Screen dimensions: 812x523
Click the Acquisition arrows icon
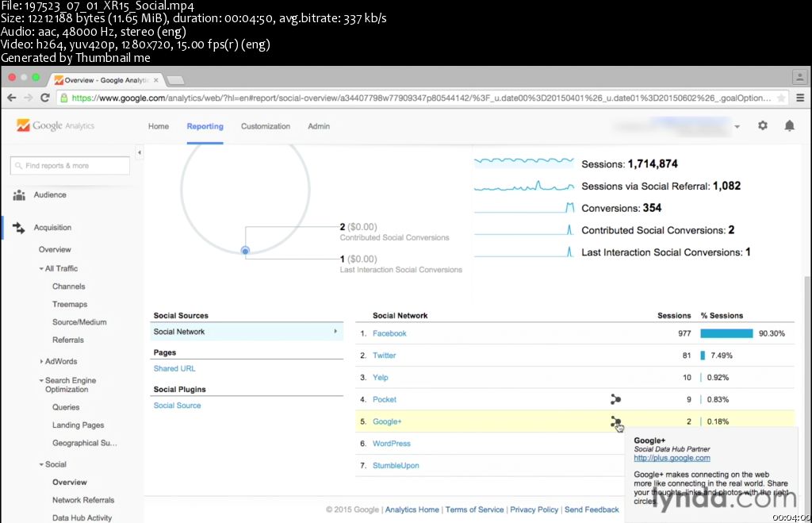point(19,228)
